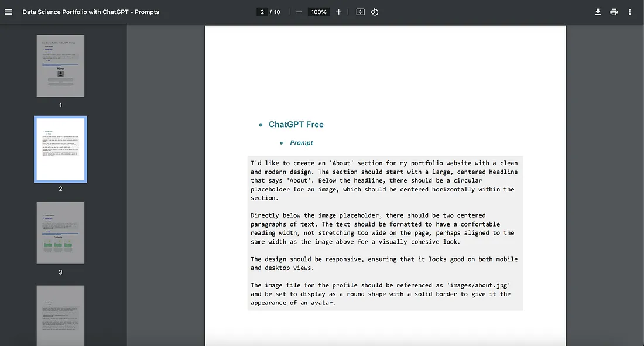Click the paragraph starting 'Directly below the image'
The height and width of the screenshot is (346, 644).
[382, 228]
